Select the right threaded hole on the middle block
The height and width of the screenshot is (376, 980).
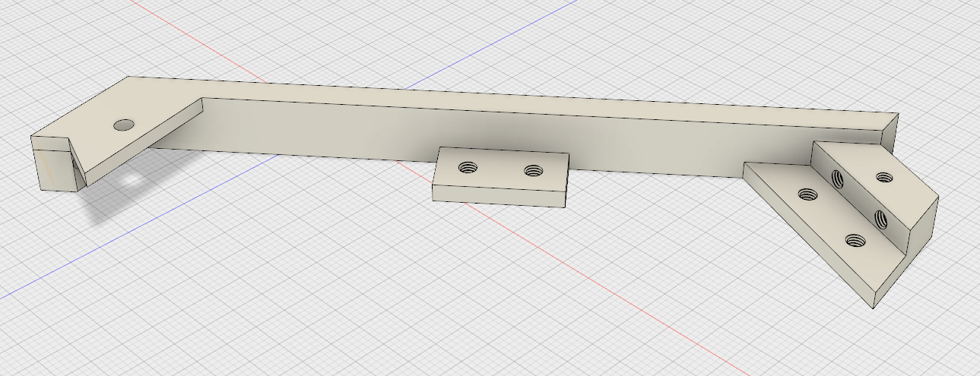[534, 171]
